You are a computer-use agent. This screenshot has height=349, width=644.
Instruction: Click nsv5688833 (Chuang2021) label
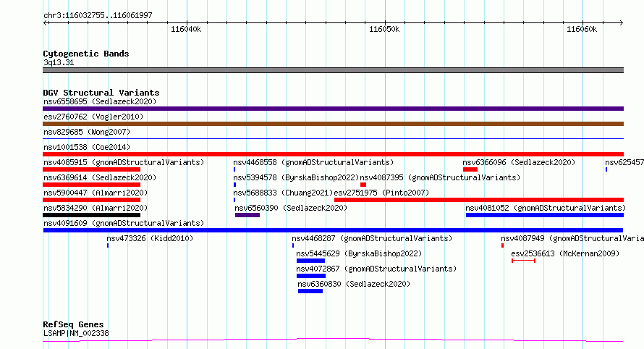pyautogui.click(x=283, y=193)
